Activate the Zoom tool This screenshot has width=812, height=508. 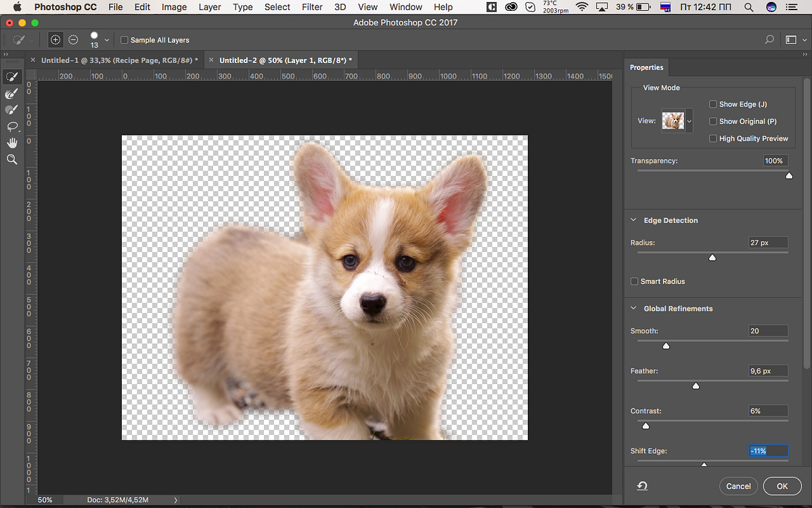(12, 159)
